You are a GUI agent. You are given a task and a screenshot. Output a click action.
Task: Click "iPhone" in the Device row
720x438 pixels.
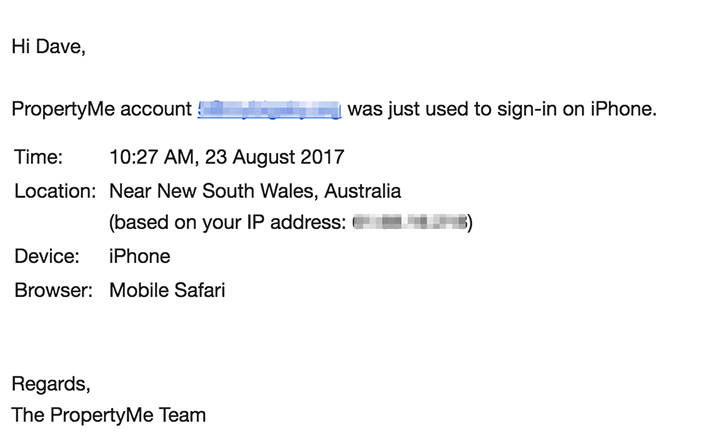pos(139,257)
